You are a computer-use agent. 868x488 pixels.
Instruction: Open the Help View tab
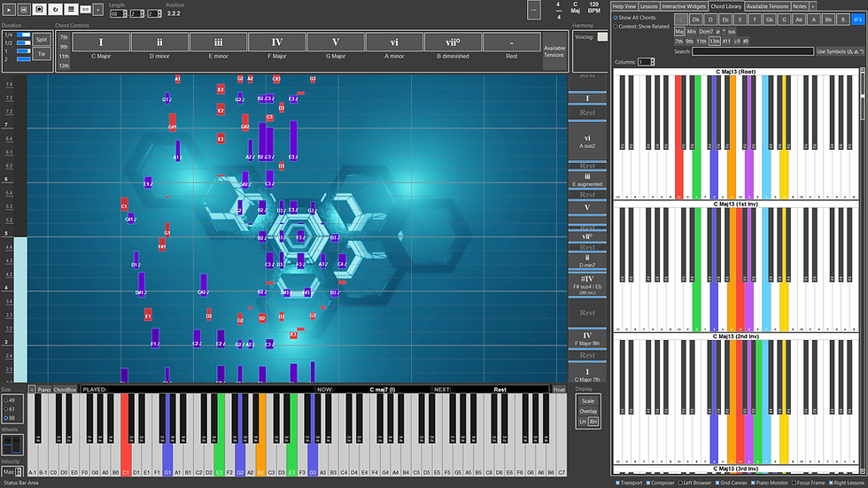point(624,6)
